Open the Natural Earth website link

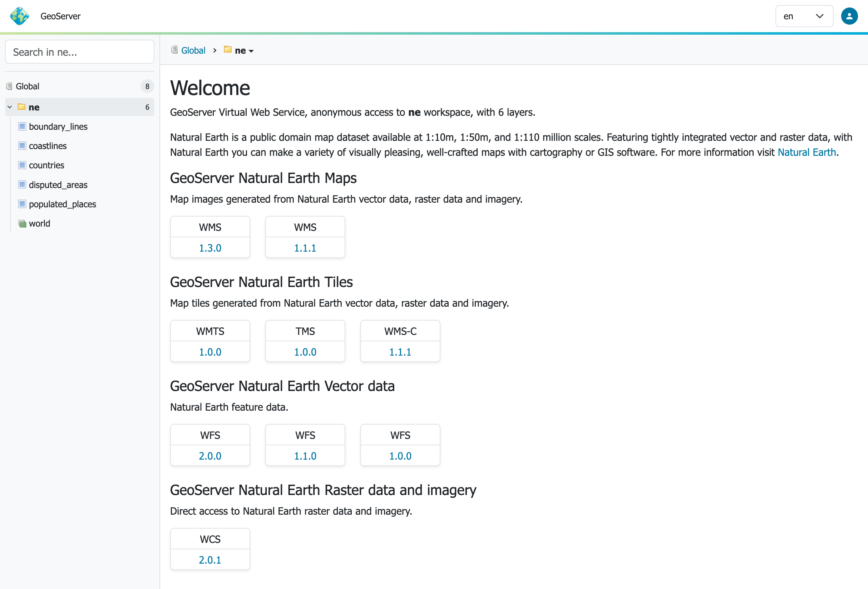point(807,152)
